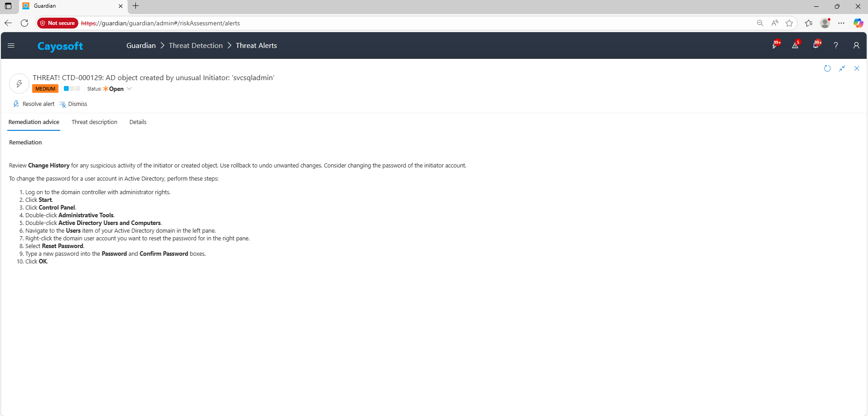The height and width of the screenshot is (416, 868).
Task: Click the help question mark icon
Action: click(x=836, y=45)
